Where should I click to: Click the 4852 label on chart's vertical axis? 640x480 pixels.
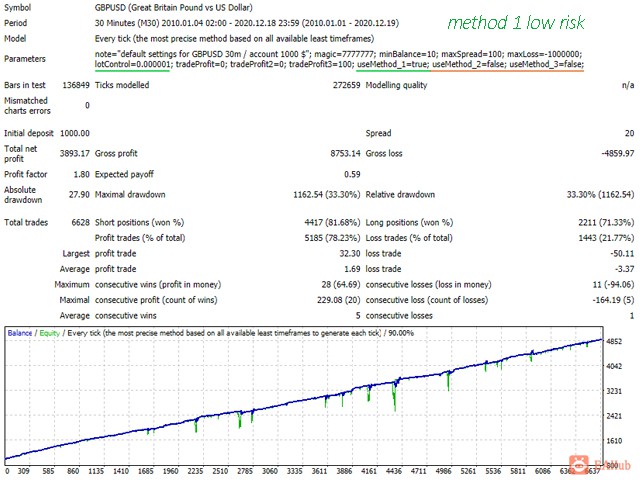point(614,341)
